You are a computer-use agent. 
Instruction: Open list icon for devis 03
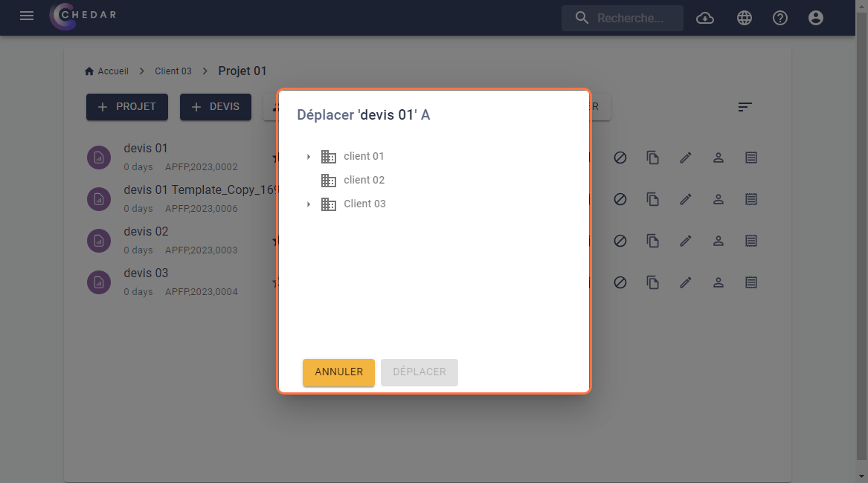point(750,282)
